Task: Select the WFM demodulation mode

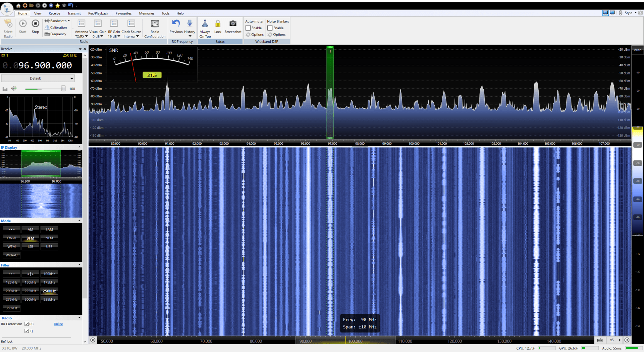Action: tap(11, 246)
